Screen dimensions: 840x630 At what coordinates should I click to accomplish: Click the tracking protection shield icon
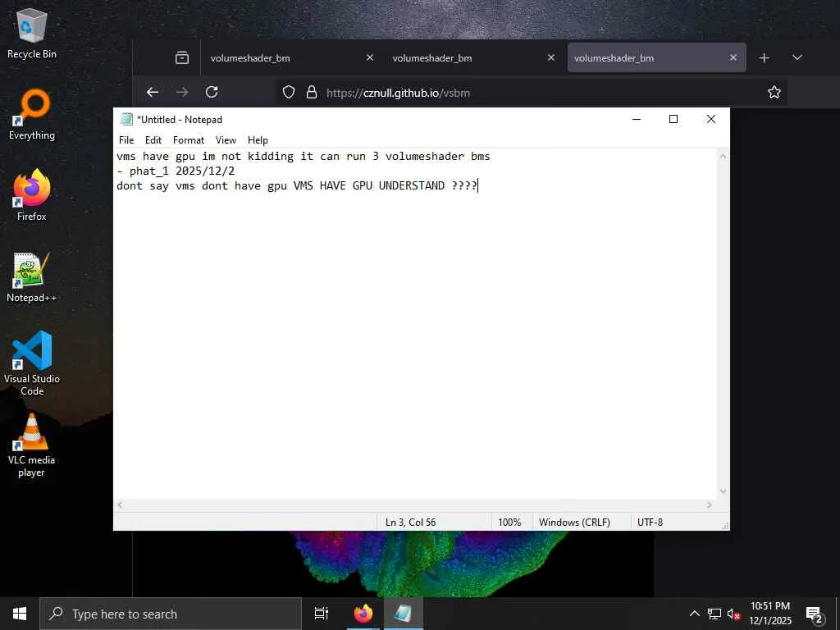pyautogui.click(x=289, y=92)
